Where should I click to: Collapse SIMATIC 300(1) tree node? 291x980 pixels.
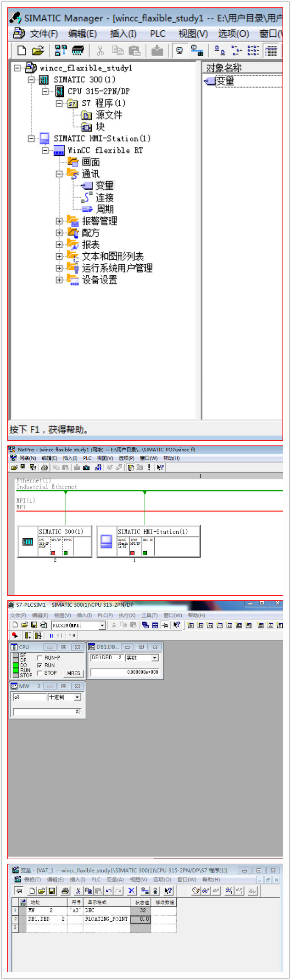click(31, 80)
